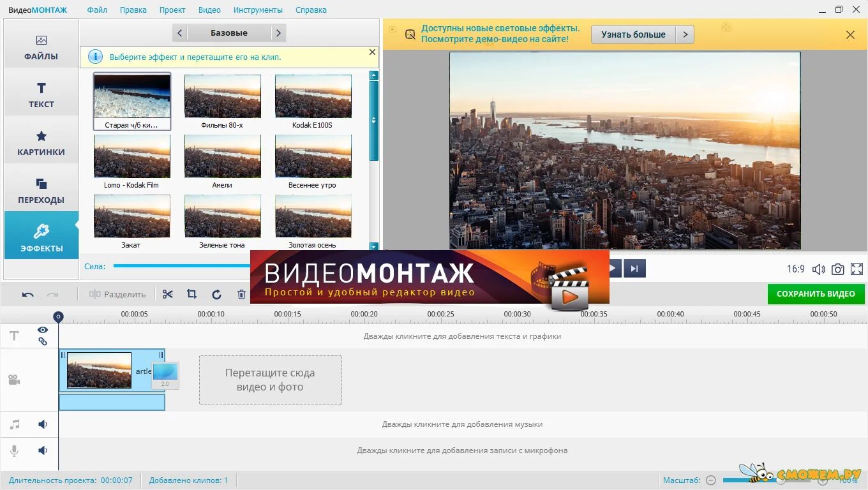Image resolution: width=868 pixels, height=490 pixels.
Task: Toggle text track visibility eye icon
Action: [x=42, y=329]
